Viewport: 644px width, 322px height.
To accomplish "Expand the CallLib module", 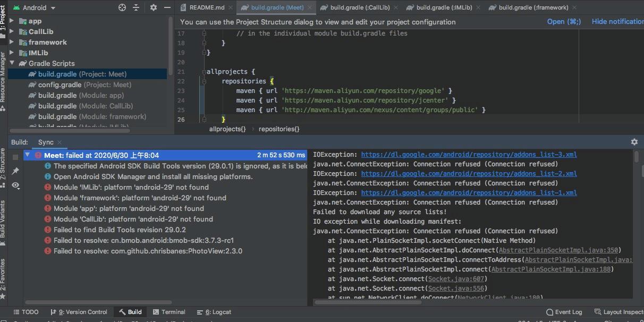I will [12, 31].
